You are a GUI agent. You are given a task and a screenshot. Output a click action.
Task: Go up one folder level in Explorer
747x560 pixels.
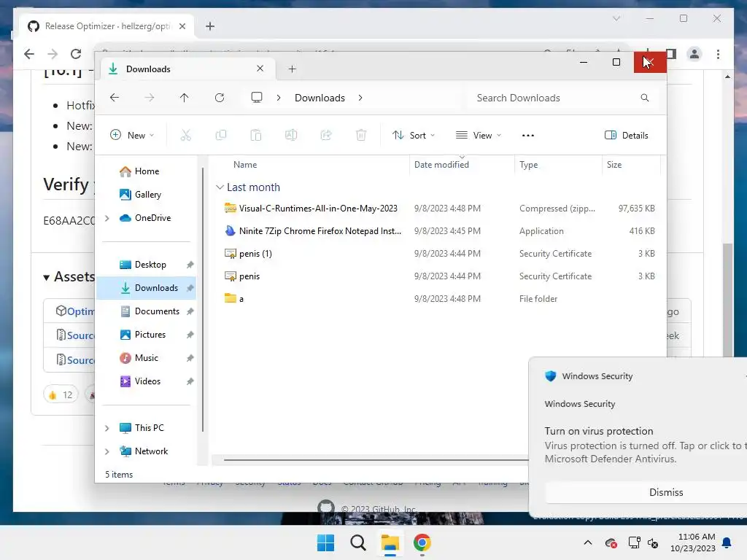click(x=185, y=98)
